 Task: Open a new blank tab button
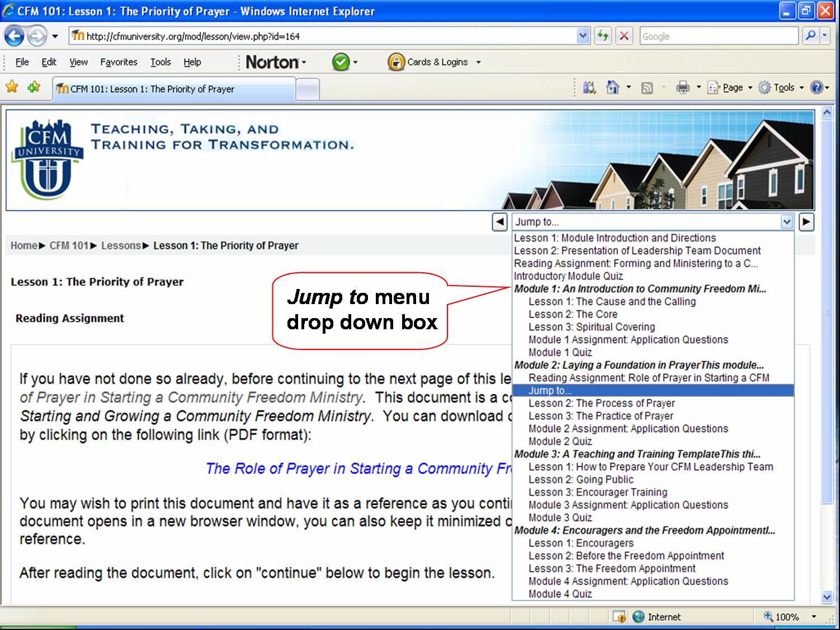click(307, 89)
